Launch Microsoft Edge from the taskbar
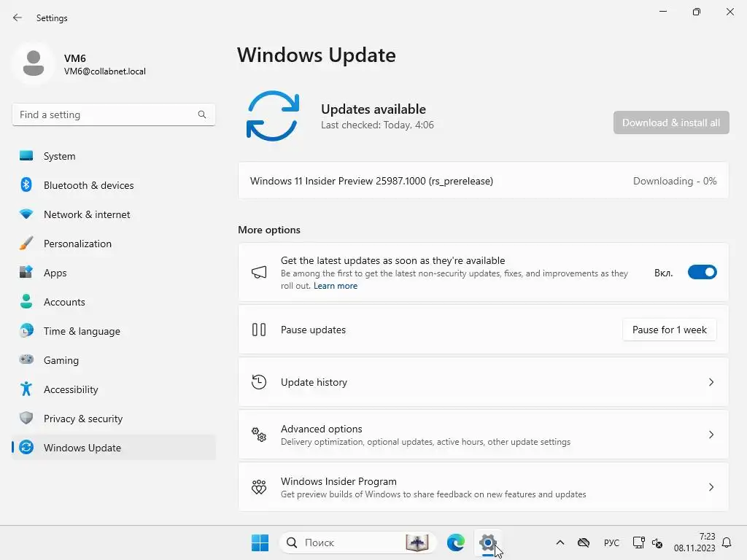 (455, 542)
